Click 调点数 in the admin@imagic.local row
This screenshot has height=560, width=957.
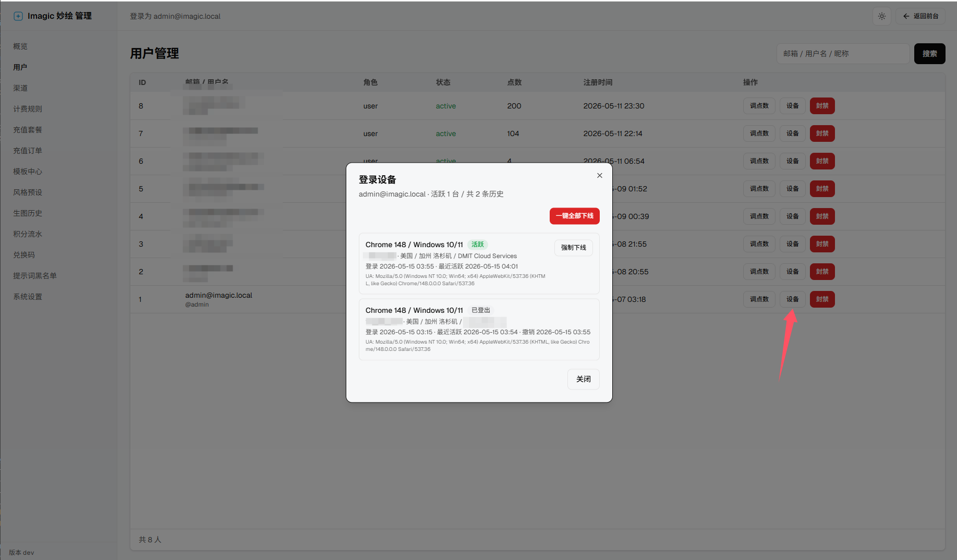coord(759,299)
